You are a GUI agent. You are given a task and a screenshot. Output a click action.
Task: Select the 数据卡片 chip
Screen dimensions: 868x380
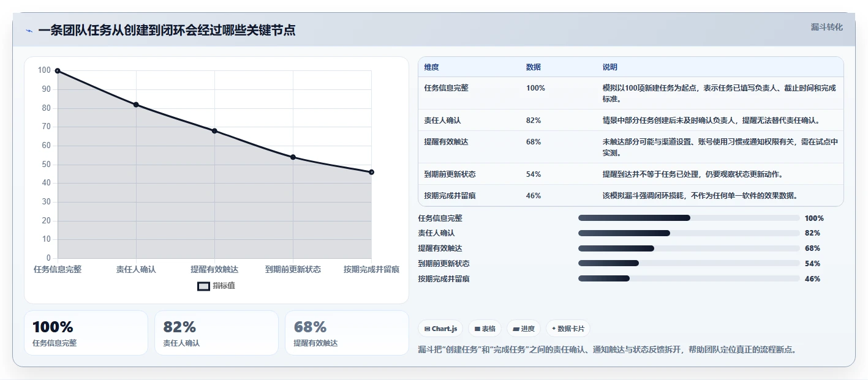(568, 329)
